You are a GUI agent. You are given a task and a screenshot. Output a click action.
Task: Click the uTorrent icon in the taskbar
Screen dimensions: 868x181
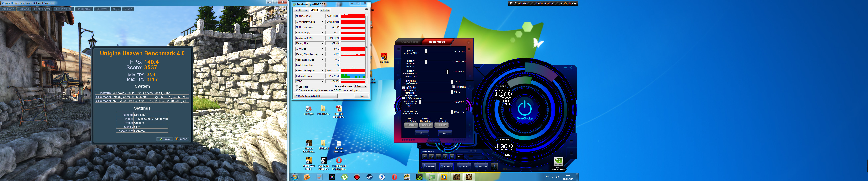coord(344,177)
